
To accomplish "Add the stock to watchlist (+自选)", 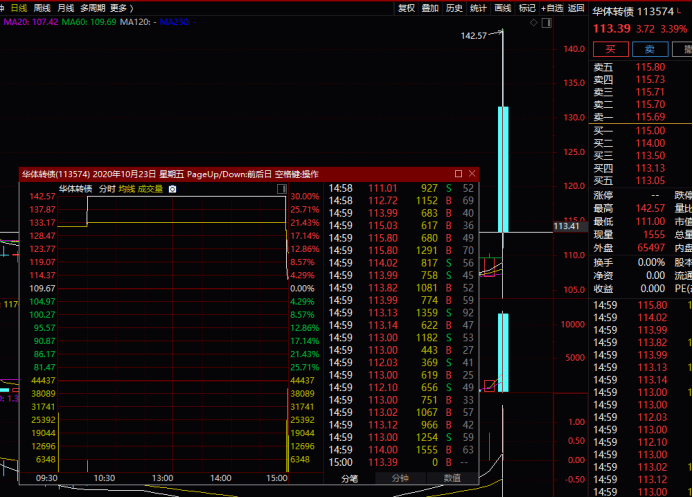I will pos(552,7).
